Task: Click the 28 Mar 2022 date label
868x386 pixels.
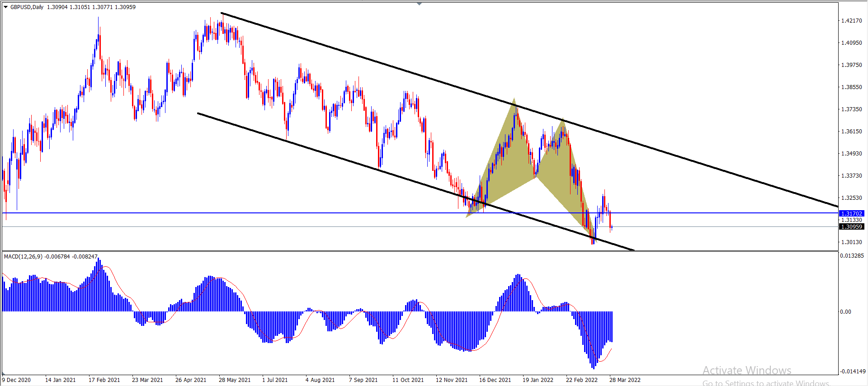Action: click(x=625, y=380)
